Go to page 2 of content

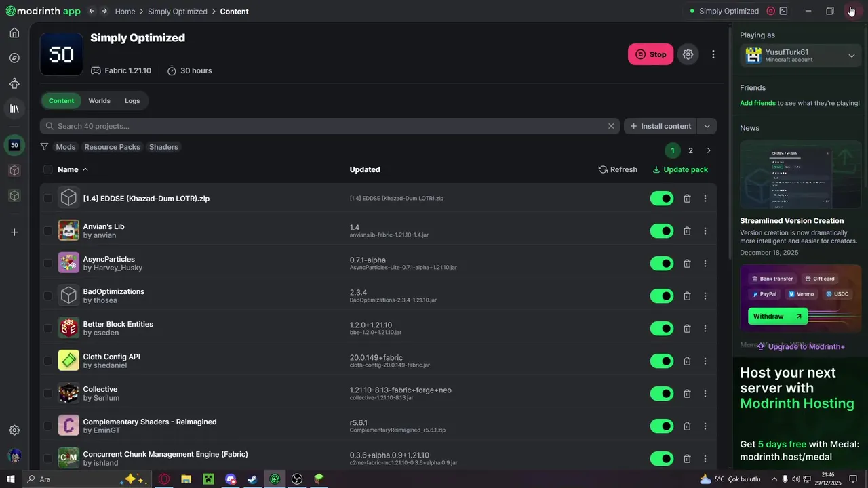(x=690, y=150)
